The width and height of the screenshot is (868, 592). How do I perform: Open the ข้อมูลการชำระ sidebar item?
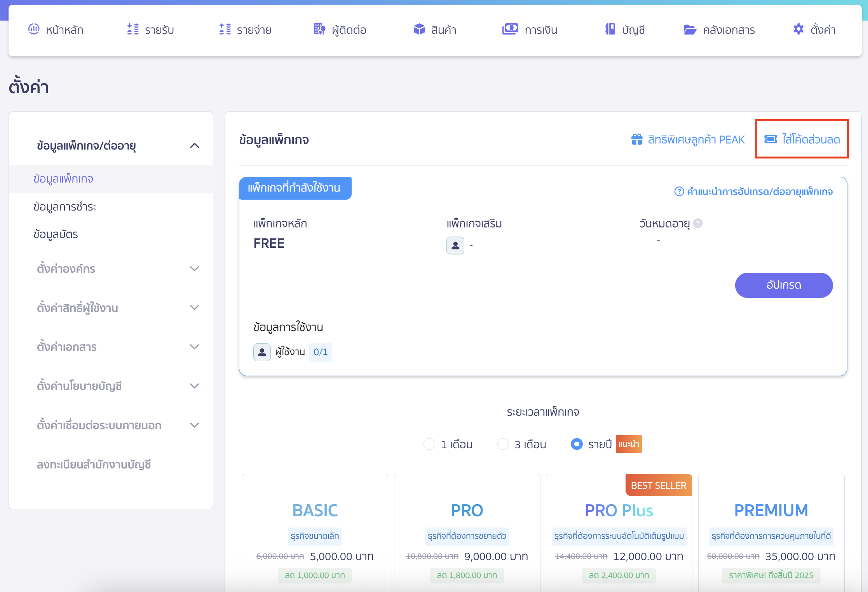[x=65, y=207]
